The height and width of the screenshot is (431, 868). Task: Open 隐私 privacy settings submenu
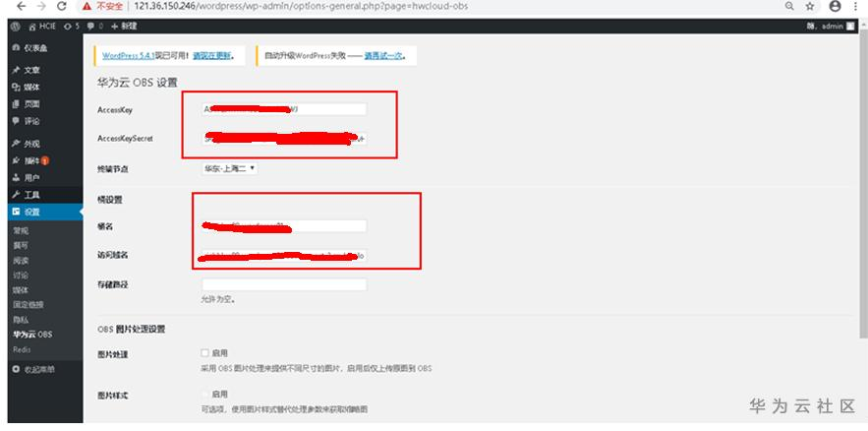(21, 320)
